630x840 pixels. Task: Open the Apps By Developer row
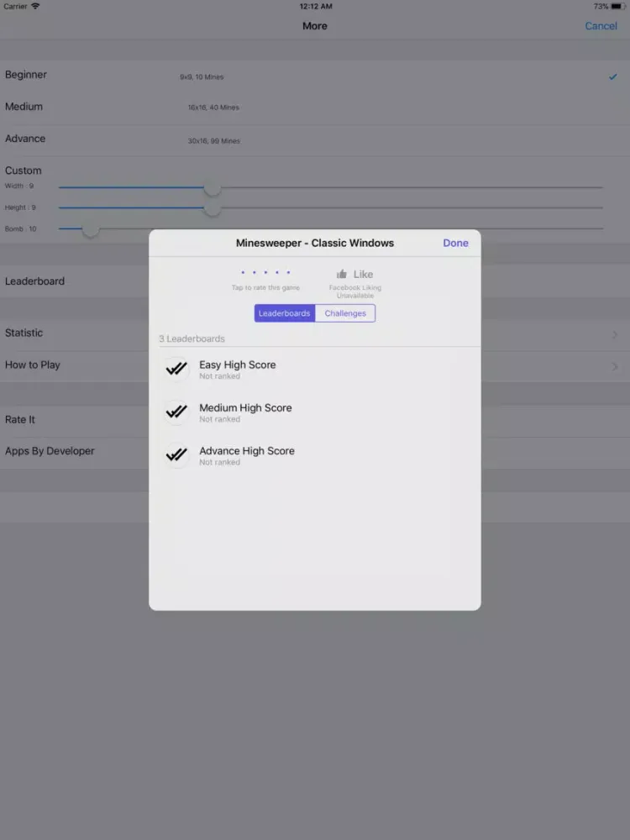pos(50,451)
